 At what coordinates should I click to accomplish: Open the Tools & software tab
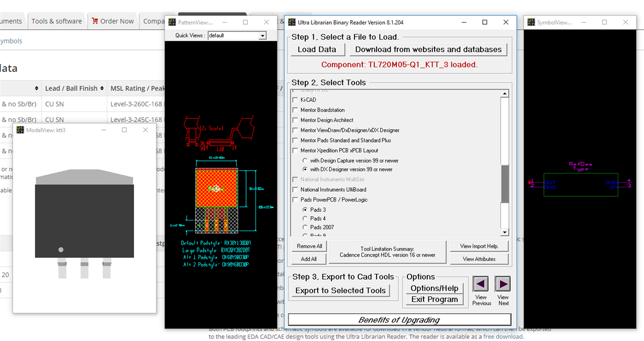pos(57,21)
